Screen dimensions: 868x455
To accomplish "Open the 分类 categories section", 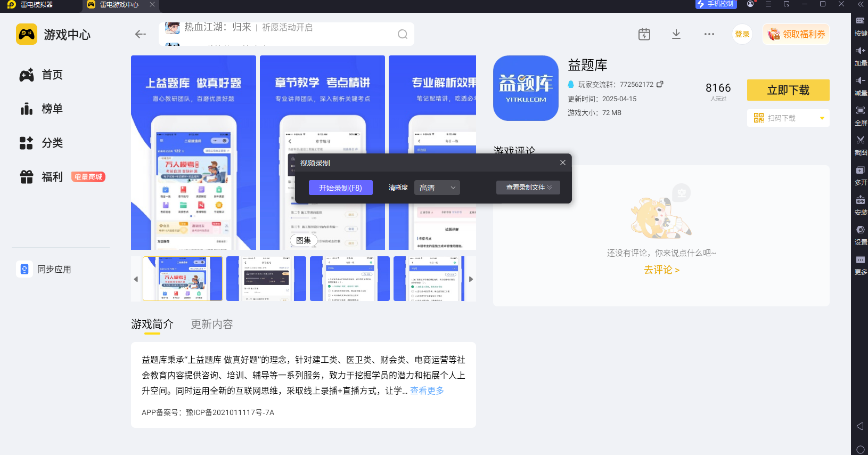I will [x=42, y=143].
